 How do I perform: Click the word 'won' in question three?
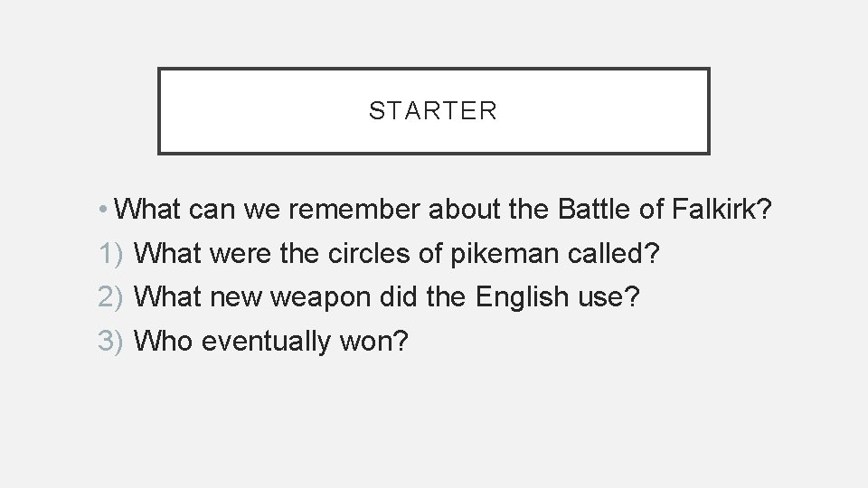pyautogui.click(x=375, y=341)
